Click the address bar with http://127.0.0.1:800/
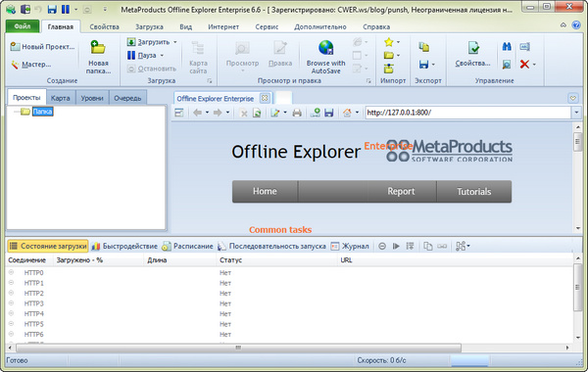 468,113
